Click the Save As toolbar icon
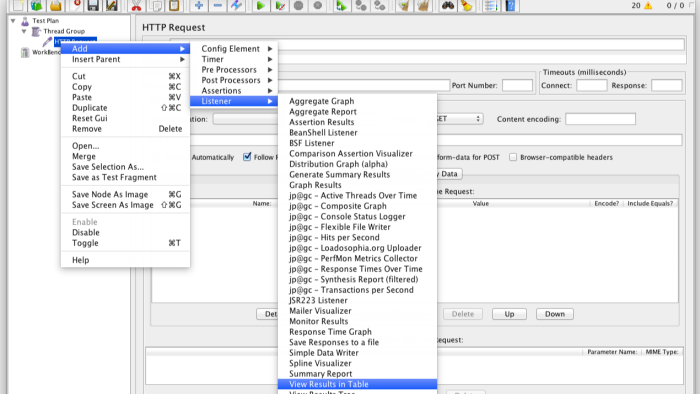 coord(112,5)
